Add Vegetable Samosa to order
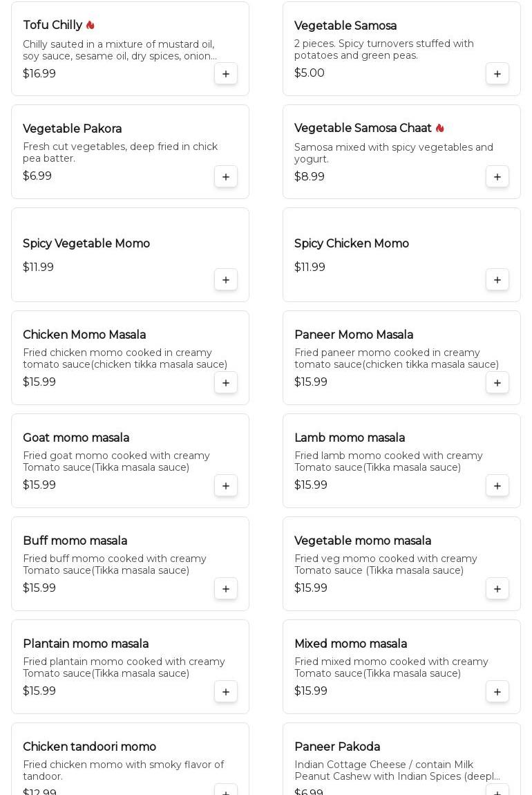The width and height of the screenshot is (532, 795). click(x=497, y=74)
